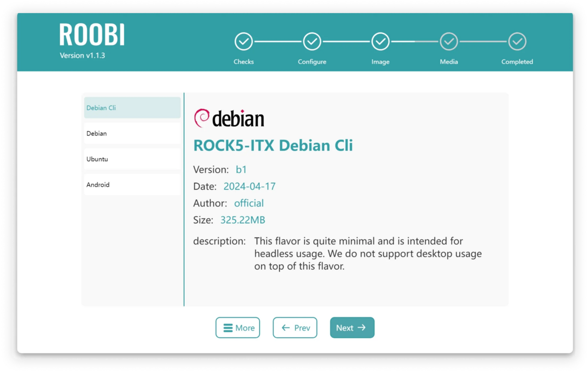
Task: Click the Version v1.1.3 label
Action: tap(82, 55)
